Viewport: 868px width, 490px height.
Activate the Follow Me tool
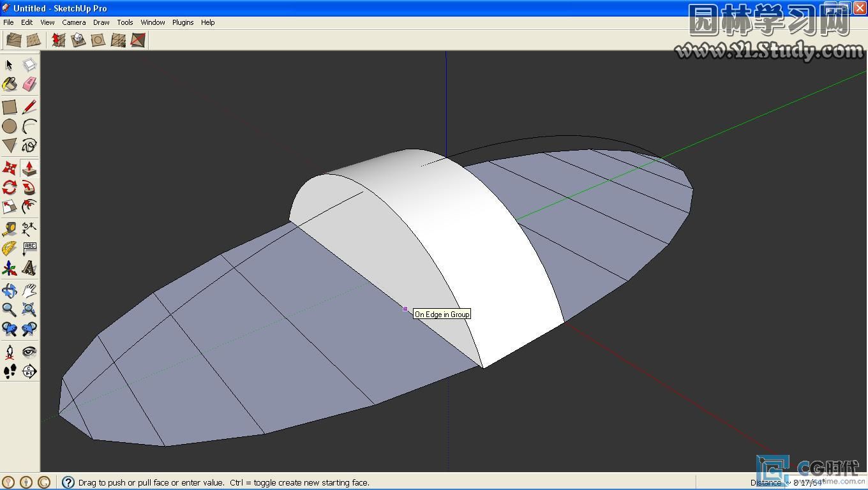(29, 188)
